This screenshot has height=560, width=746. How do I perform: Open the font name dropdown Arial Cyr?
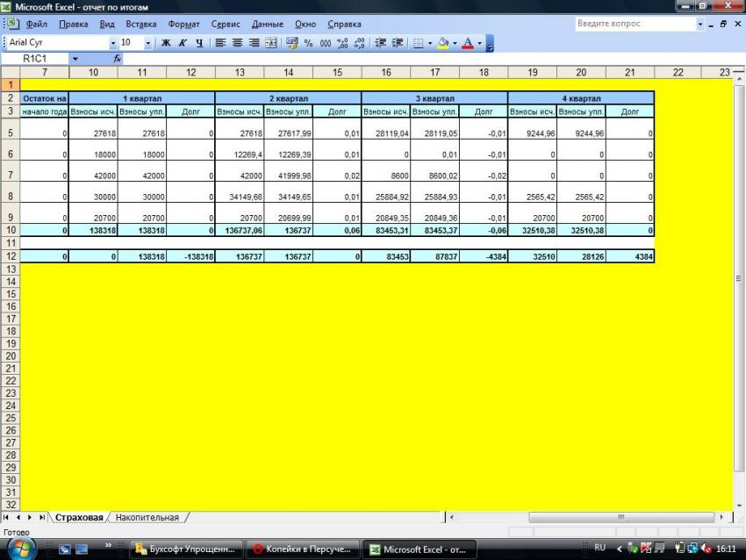(x=112, y=42)
